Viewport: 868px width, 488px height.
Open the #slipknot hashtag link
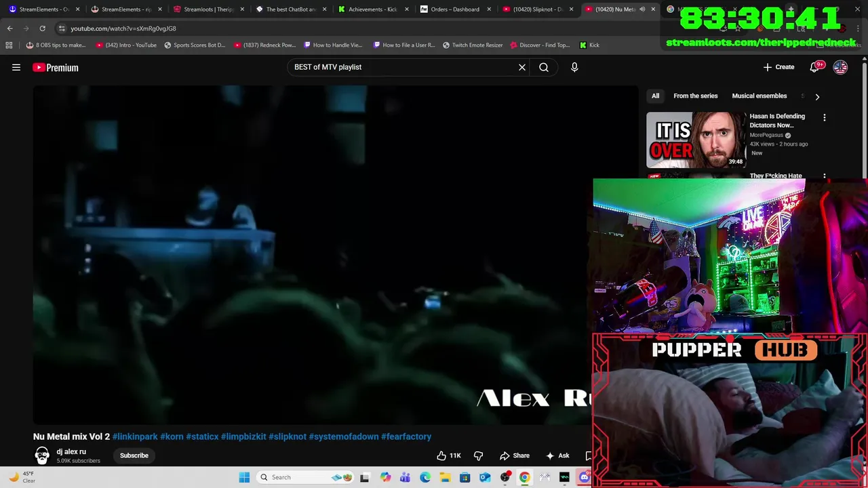tap(288, 436)
